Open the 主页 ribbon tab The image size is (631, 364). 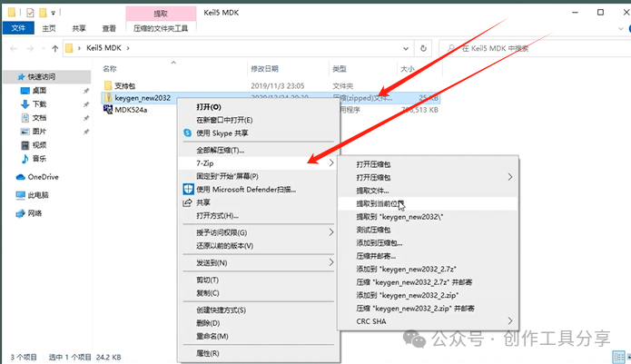(x=49, y=28)
